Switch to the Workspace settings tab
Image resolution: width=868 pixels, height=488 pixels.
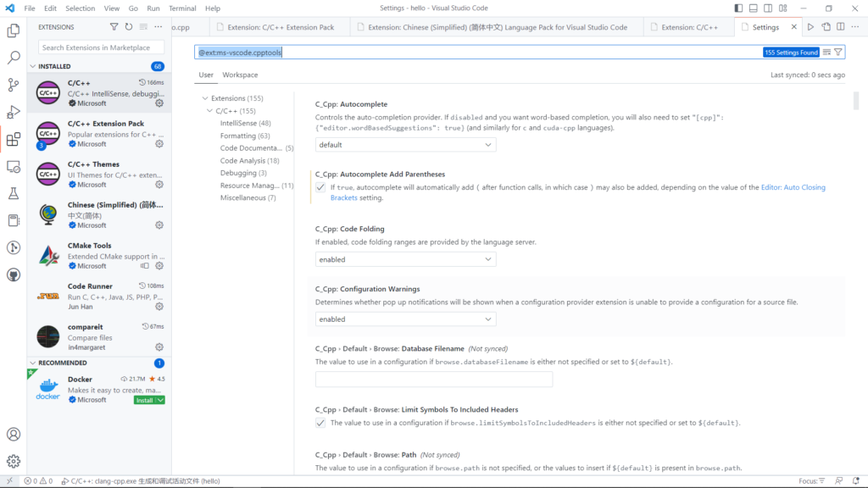click(240, 75)
